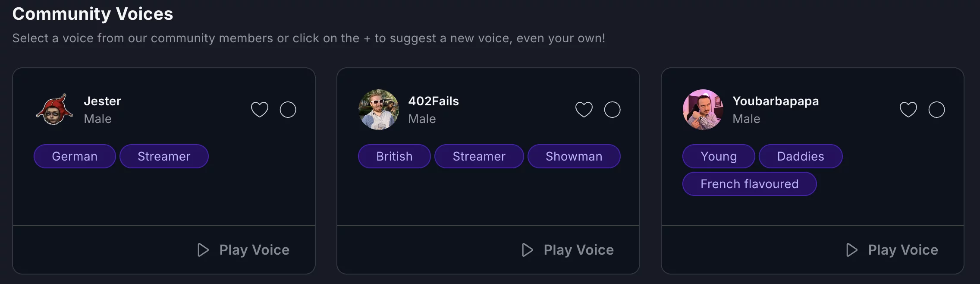
Task: Select the French flavoured tag
Action: (x=749, y=184)
